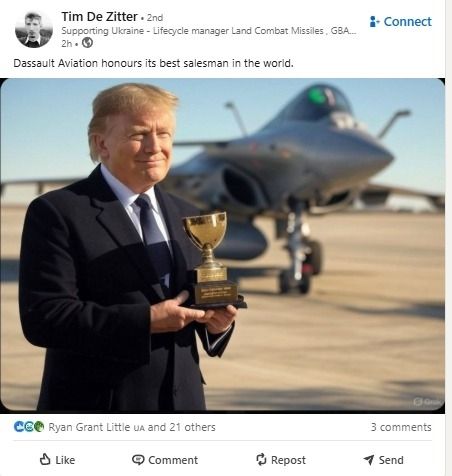Screen dimensions: 452x476
Task: Select the Comment label
Action: pyautogui.click(x=173, y=460)
